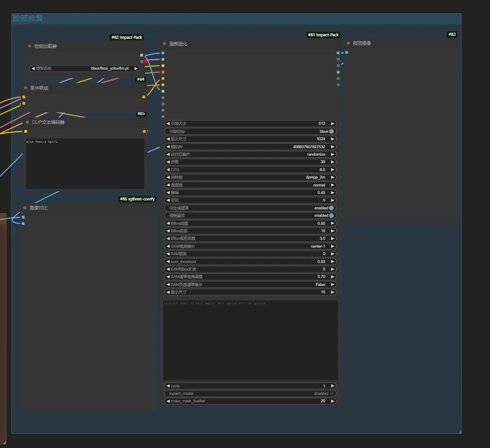The width and height of the screenshot is (490, 448).
Task: Click the collapse dot on 图像对比 node
Action: [24, 208]
